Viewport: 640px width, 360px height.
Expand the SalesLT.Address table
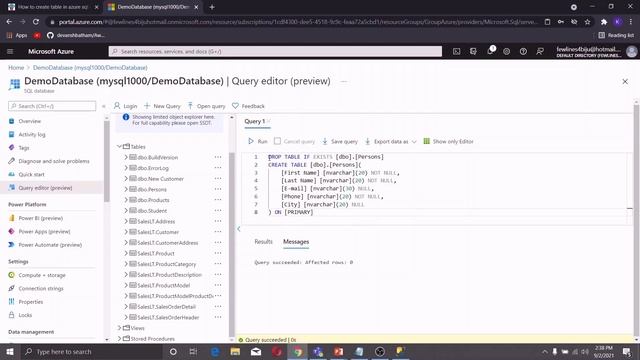[x=126, y=221]
